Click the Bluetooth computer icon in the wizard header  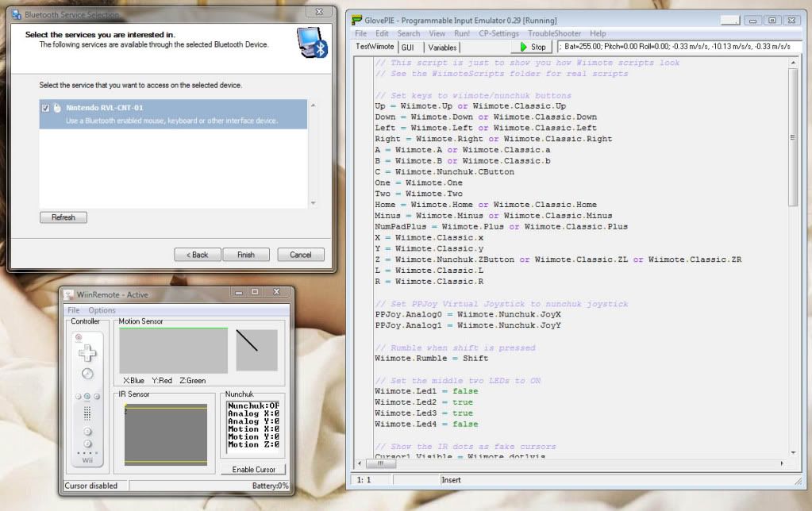[312, 43]
